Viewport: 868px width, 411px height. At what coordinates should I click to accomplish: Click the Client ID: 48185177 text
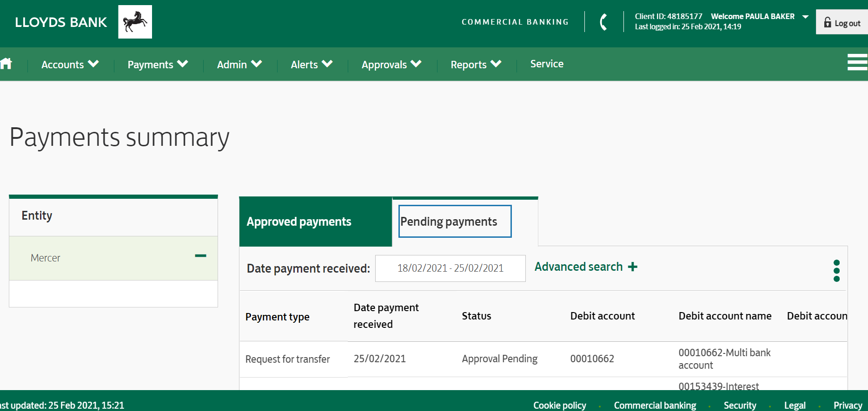(x=669, y=16)
